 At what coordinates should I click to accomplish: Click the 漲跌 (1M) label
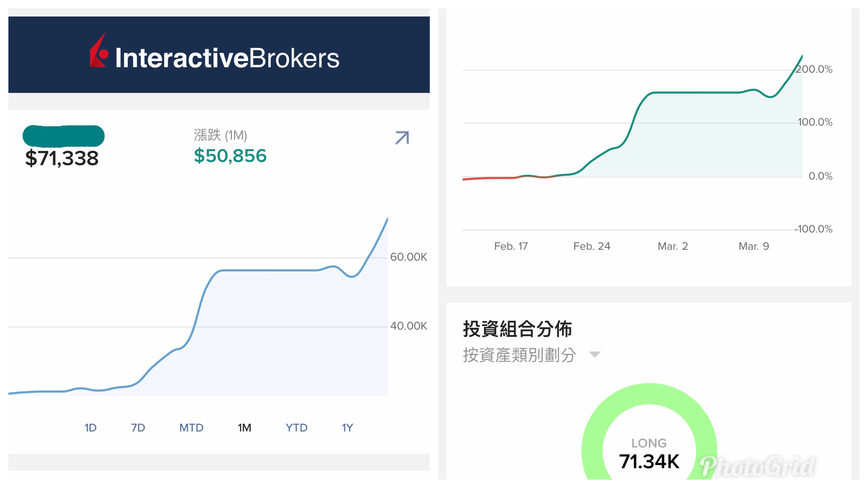[220, 135]
